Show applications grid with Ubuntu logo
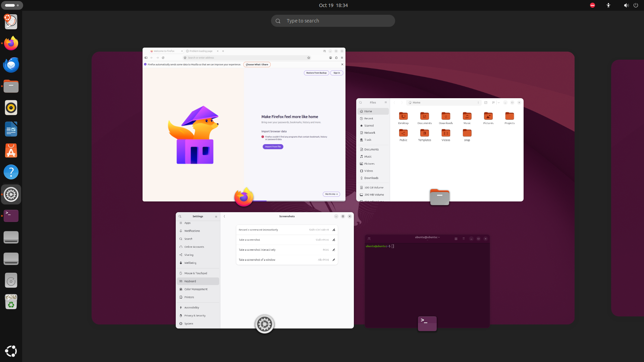The width and height of the screenshot is (644, 362). tap(11, 351)
